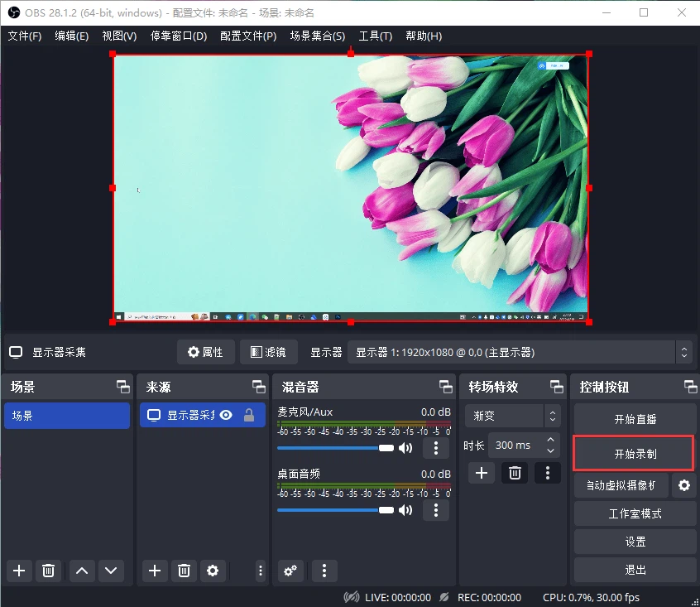Open the 文件(F) menu
Viewport: 700px width, 607px height.
(25, 36)
